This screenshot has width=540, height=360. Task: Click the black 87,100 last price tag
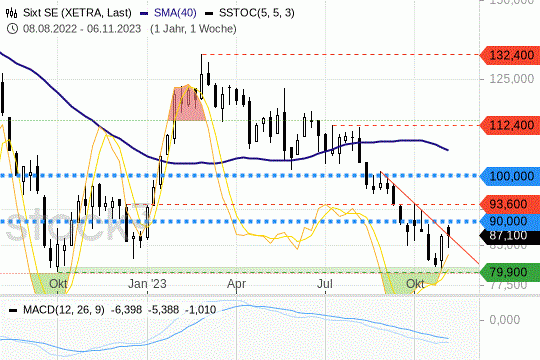click(x=510, y=236)
